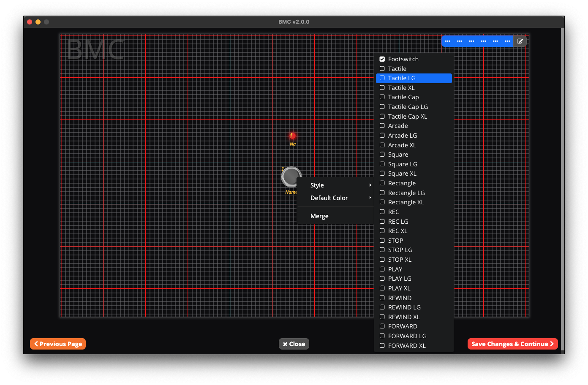
Task: Select the Arcade style
Action: [x=414, y=126]
